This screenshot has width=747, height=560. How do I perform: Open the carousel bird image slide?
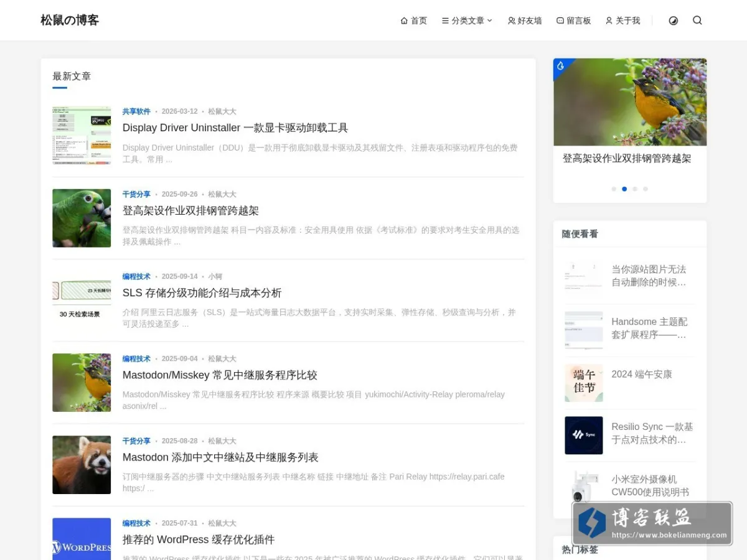pos(630,102)
